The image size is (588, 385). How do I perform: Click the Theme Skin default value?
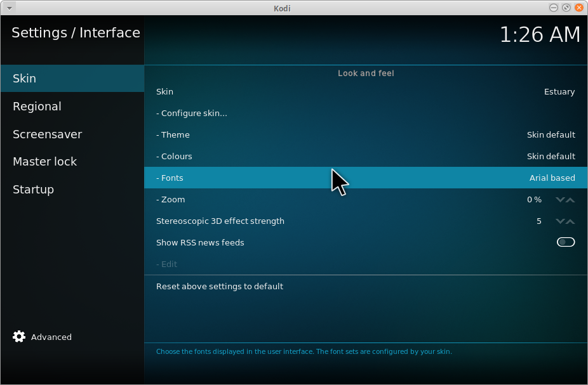[551, 135]
